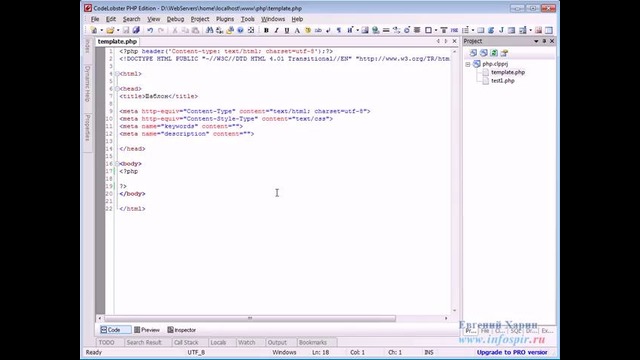
Task: Open the dropdown arrow beside New file icon
Action: tap(101, 30)
